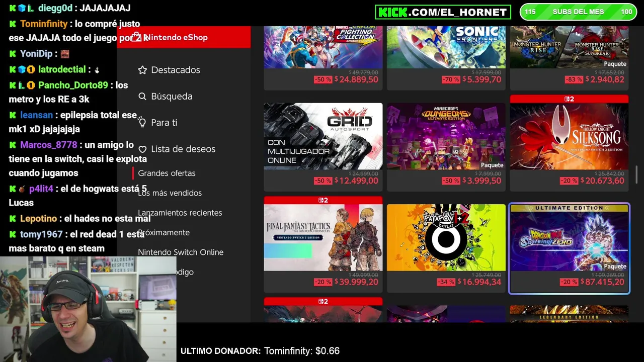This screenshot has width=644, height=362.
Task: Click Capcom Fighting Collection price $24.889,50
Action: (x=356, y=79)
